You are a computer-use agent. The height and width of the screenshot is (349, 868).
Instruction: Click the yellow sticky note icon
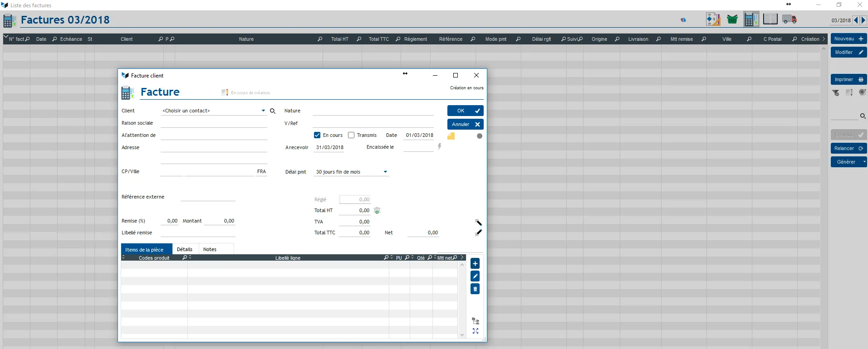451,136
